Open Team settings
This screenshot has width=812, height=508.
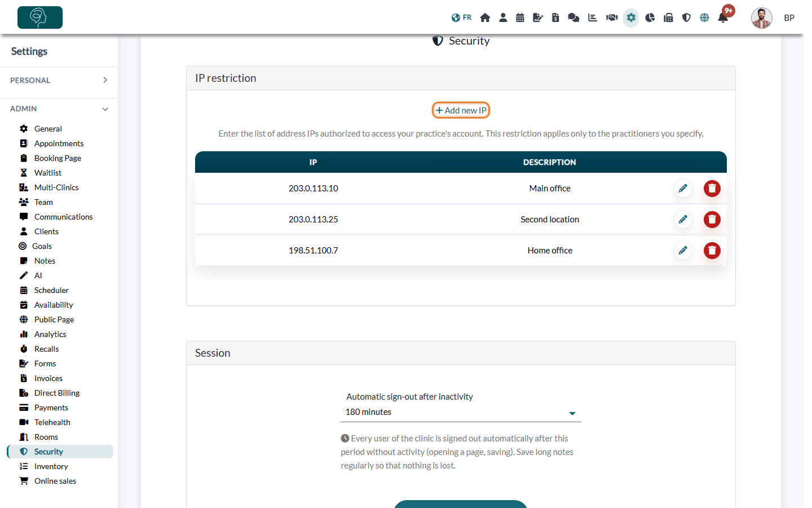click(43, 202)
